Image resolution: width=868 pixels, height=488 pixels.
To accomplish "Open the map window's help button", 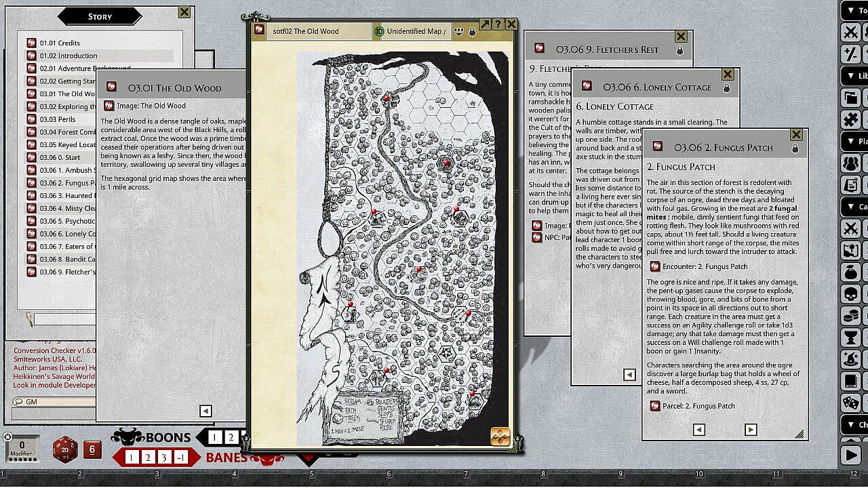I will click(498, 24).
